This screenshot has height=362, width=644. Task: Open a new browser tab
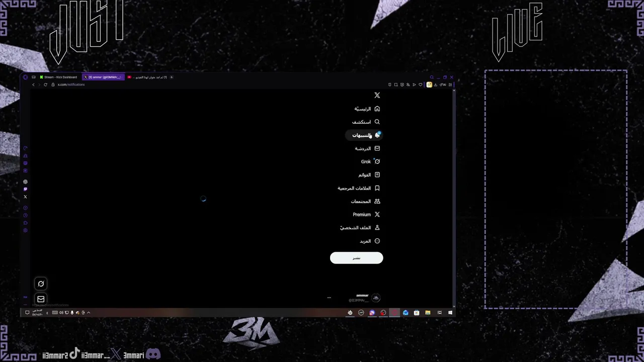click(x=172, y=77)
